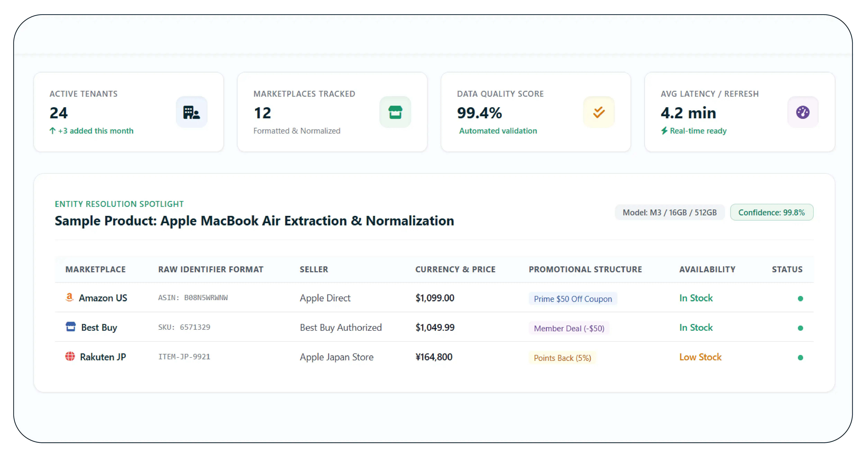
Task: Click the Best Buy row status dot
Action: [800, 328]
